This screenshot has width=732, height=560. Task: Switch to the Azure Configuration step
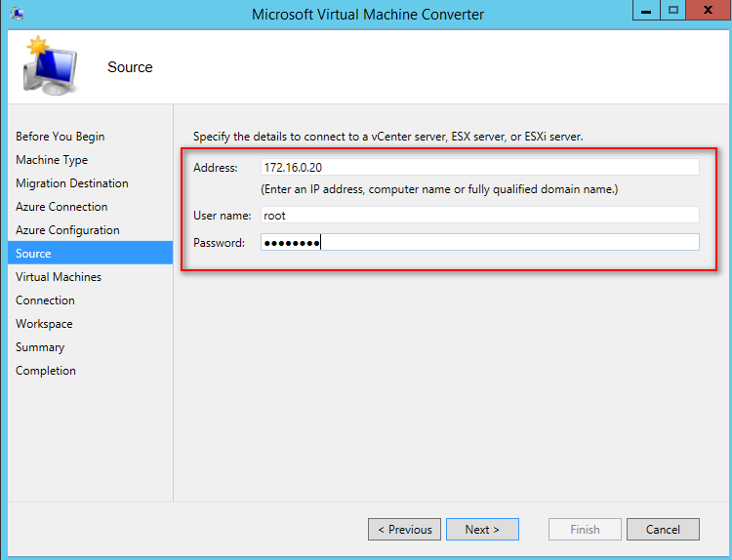pos(67,230)
